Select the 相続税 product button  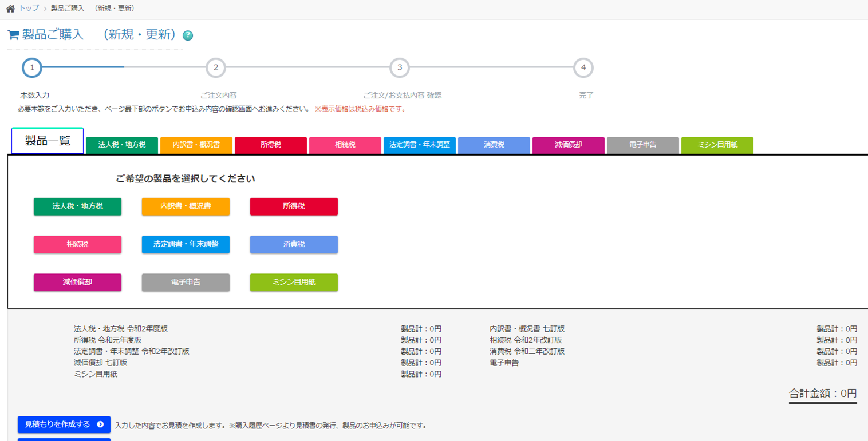click(x=77, y=244)
